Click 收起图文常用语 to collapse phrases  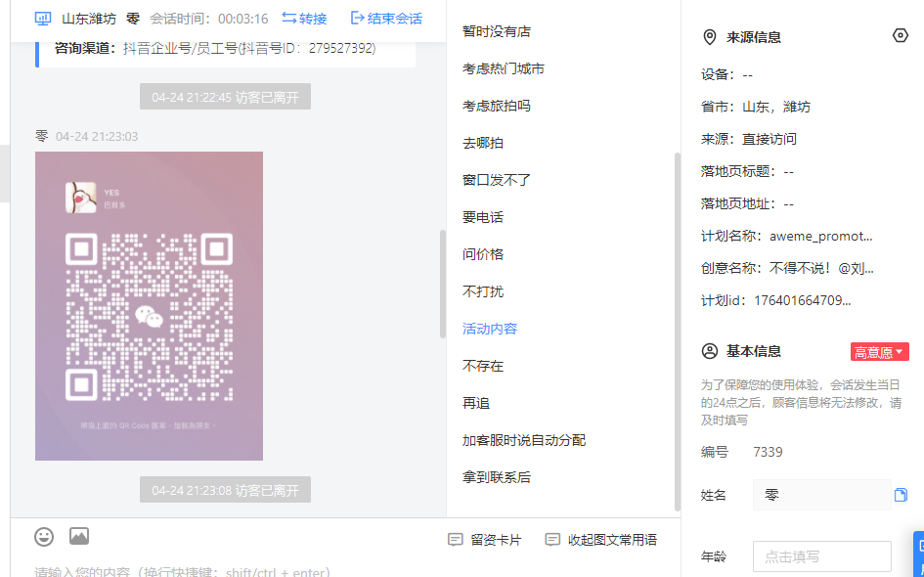(601, 540)
